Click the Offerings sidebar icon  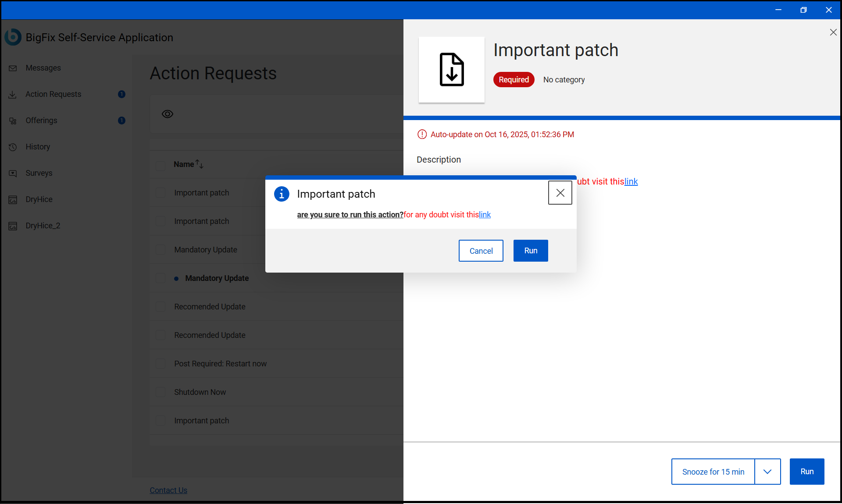(x=13, y=121)
